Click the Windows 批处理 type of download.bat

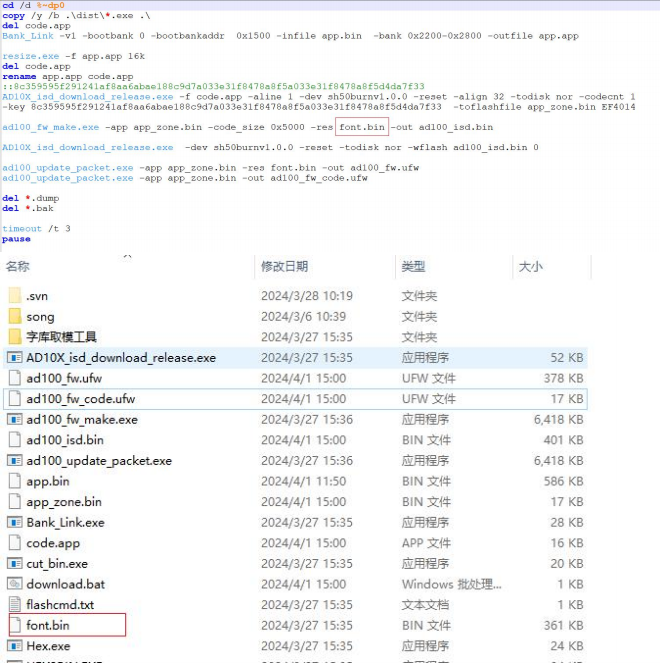tap(452, 584)
